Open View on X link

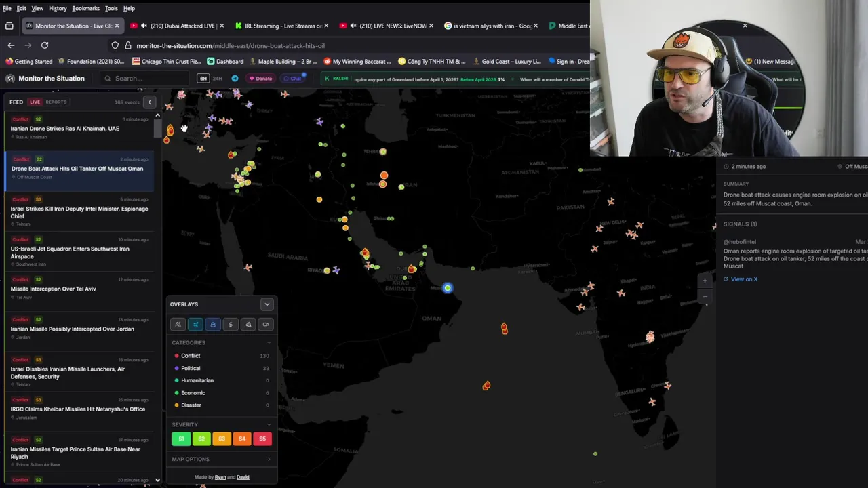tap(740, 279)
